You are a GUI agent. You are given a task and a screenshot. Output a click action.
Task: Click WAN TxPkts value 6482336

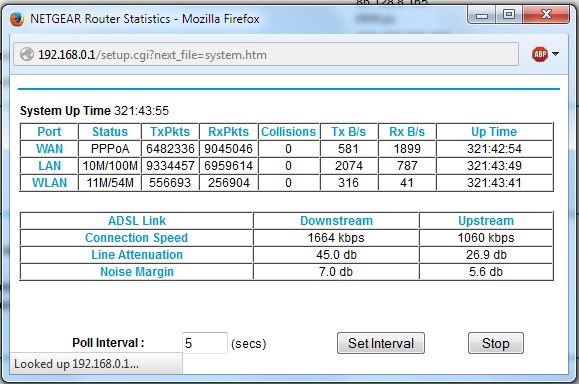(x=170, y=149)
